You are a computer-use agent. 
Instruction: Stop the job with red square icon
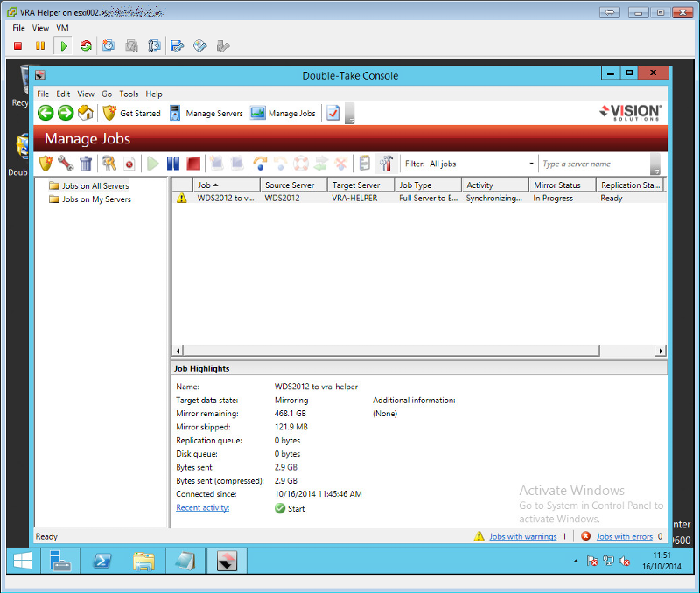pyautogui.click(x=193, y=164)
